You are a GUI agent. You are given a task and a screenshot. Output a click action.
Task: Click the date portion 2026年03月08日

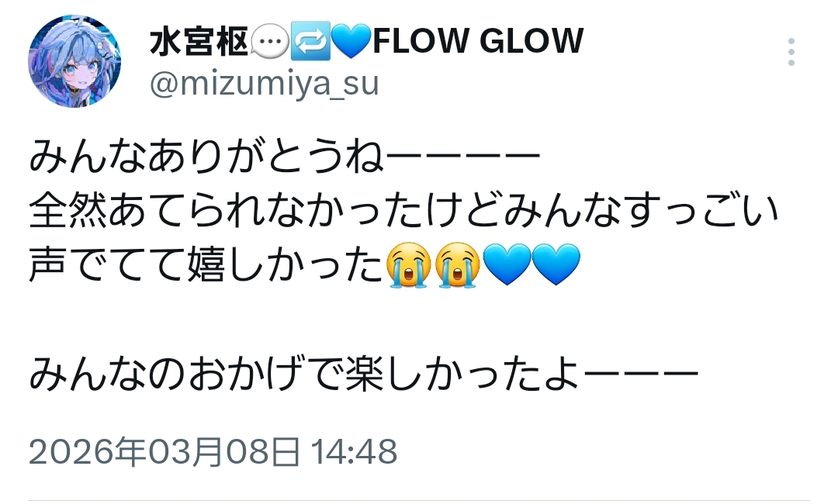point(164,451)
